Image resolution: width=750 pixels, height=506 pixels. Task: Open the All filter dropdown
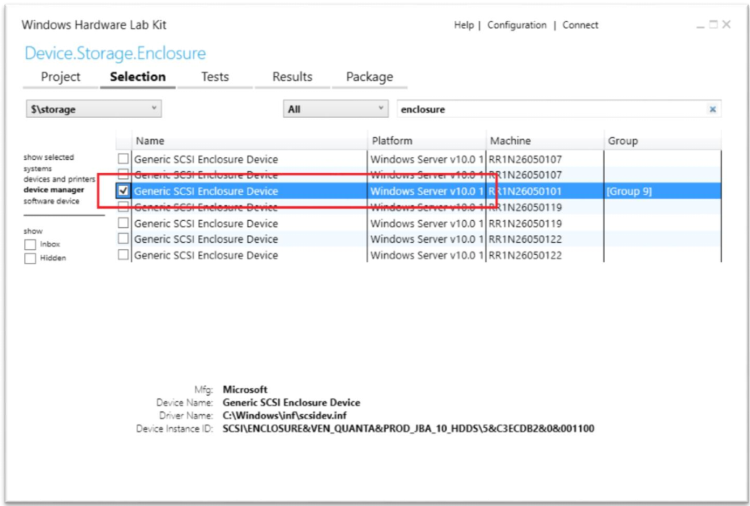point(335,109)
